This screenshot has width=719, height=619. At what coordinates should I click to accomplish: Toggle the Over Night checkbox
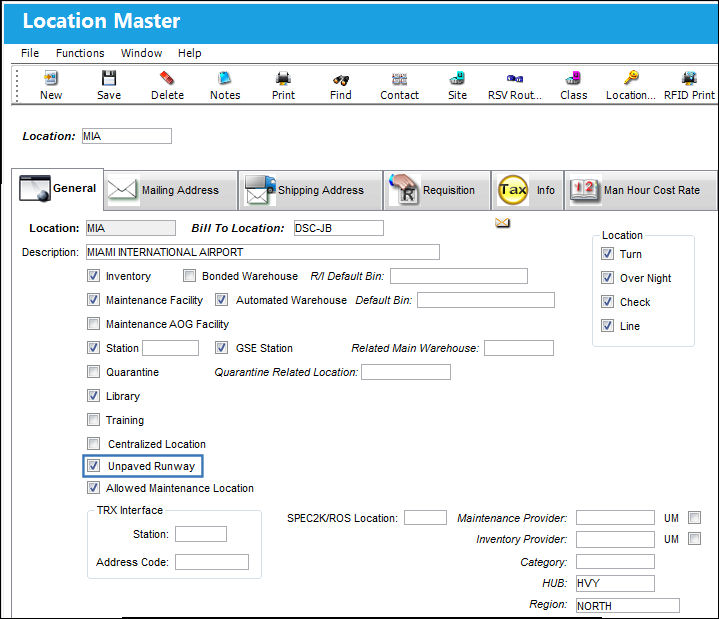(607, 277)
